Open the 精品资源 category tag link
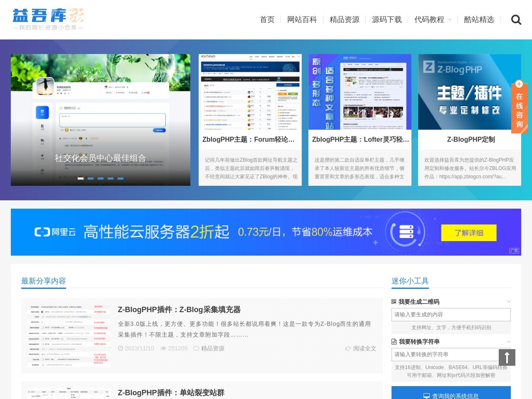 [x=213, y=348]
